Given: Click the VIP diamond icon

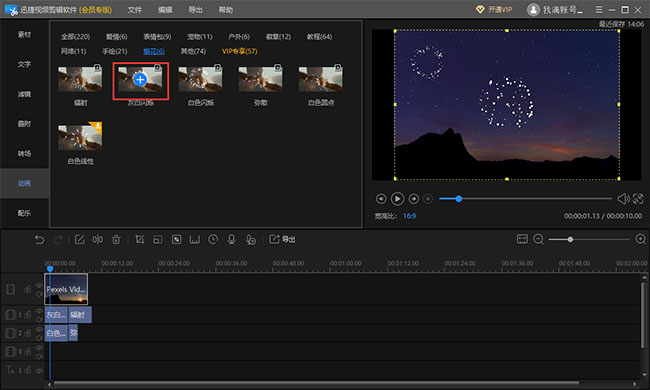Looking at the screenshot, I should pos(480,10).
